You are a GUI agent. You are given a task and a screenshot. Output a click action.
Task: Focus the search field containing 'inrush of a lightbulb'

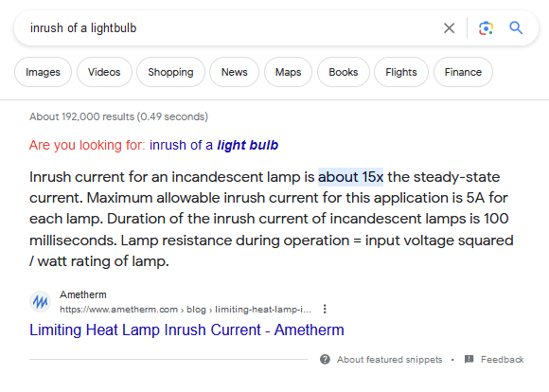(x=231, y=28)
